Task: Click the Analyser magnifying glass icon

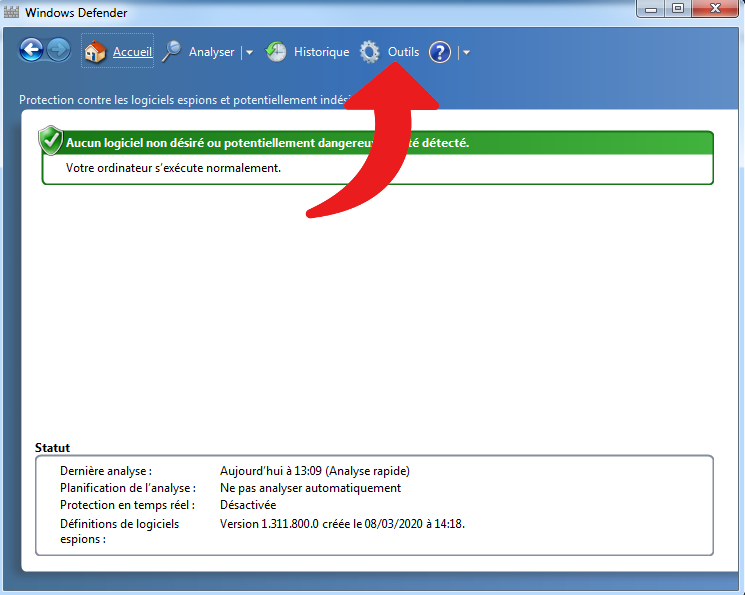Action: 172,51
